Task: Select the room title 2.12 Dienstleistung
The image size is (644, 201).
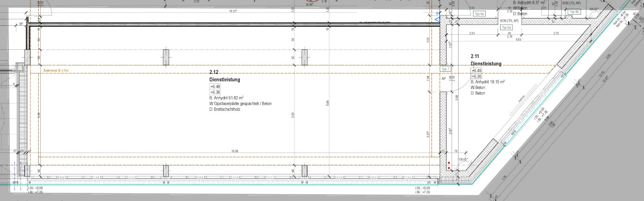Action: coord(225,76)
